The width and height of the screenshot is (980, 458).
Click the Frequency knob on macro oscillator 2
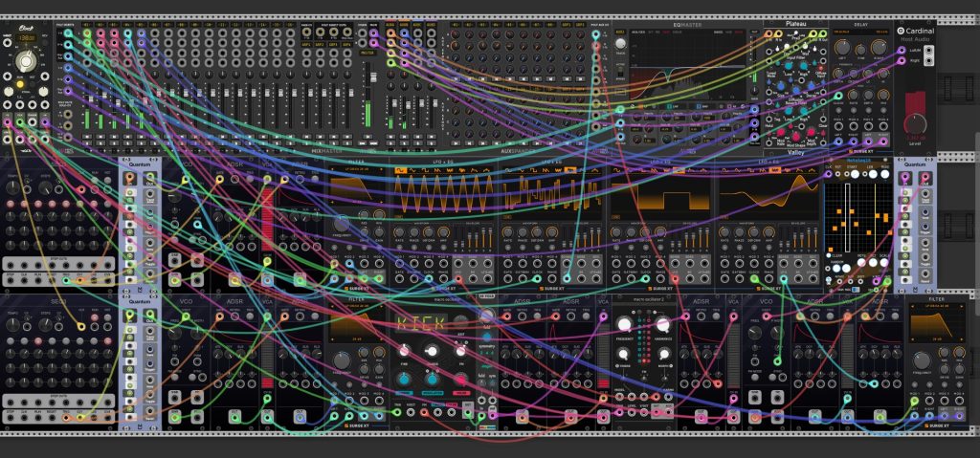pyautogui.click(x=624, y=324)
